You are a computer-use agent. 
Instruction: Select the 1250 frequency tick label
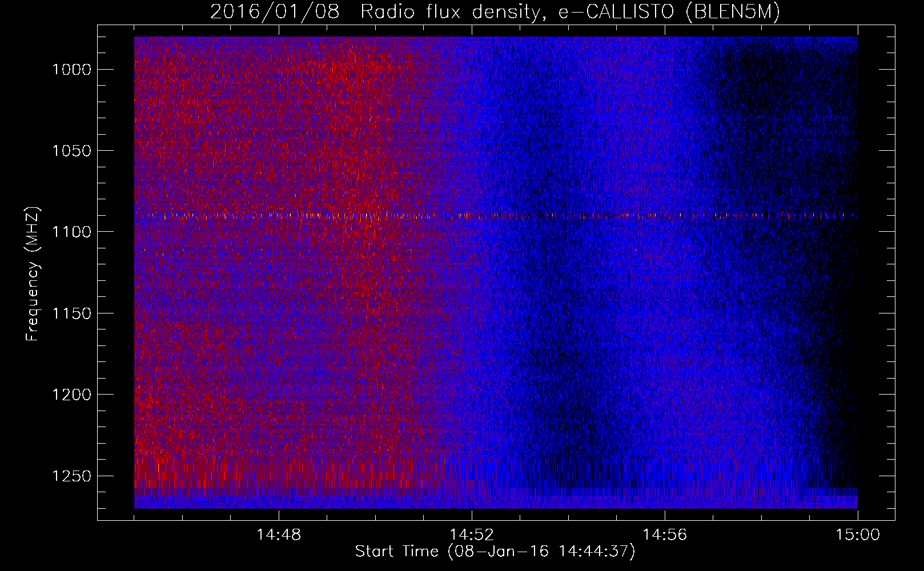click(x=71, y=476)
